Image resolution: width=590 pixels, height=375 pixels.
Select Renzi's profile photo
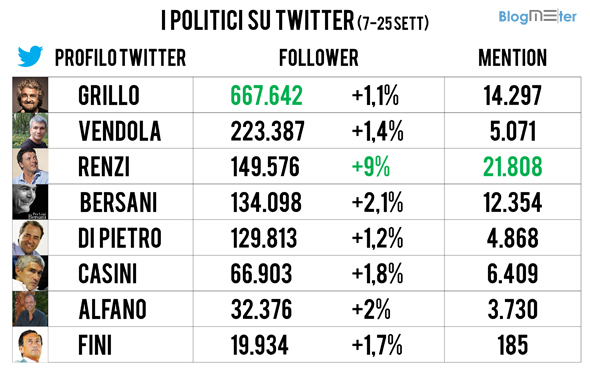(x=30, y=166)
